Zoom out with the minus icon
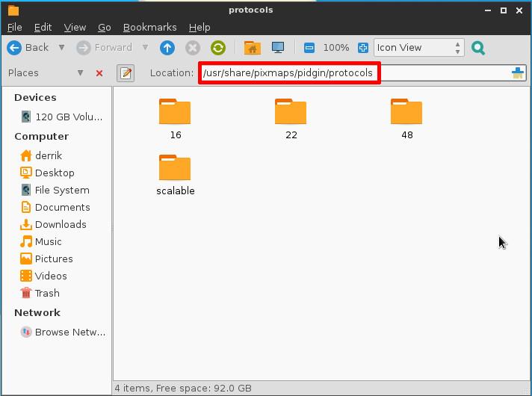 (309, 48)
